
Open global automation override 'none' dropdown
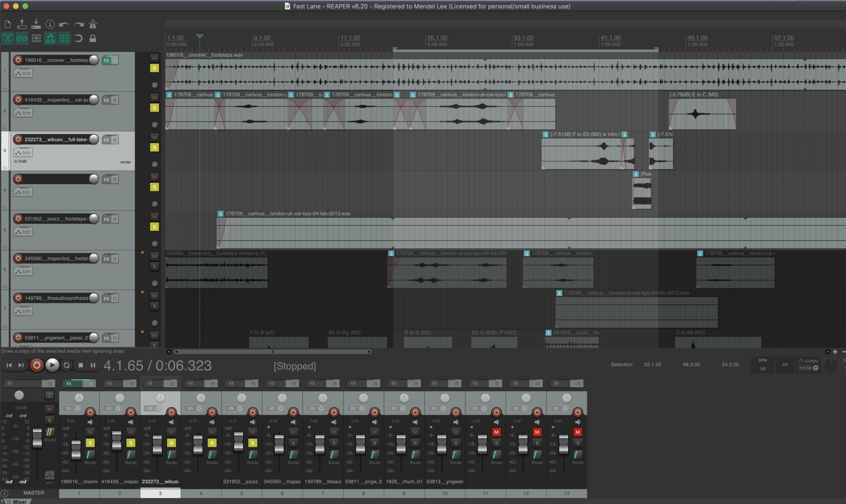pos(809,368)
